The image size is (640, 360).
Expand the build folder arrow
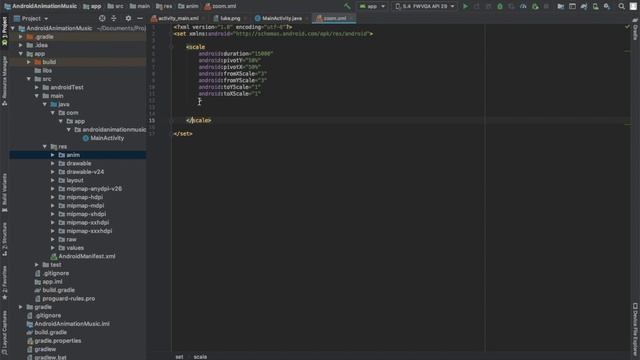coord(29,62)
